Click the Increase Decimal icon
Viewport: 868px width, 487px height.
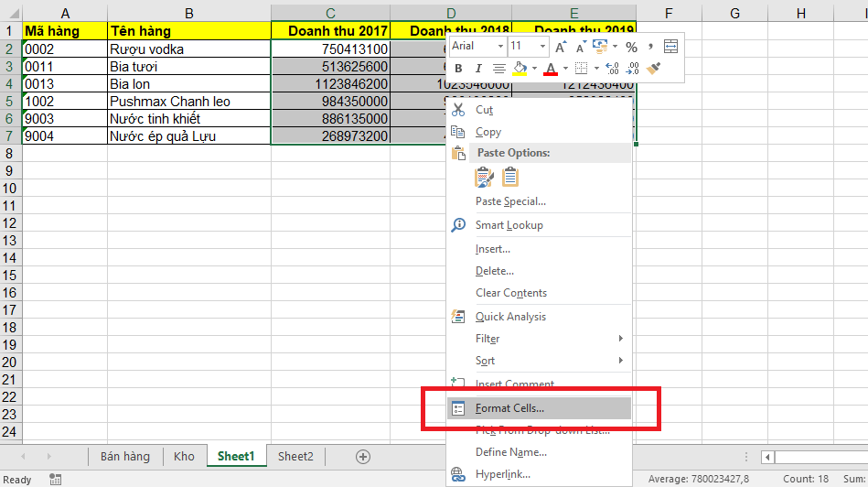(613, 69)
